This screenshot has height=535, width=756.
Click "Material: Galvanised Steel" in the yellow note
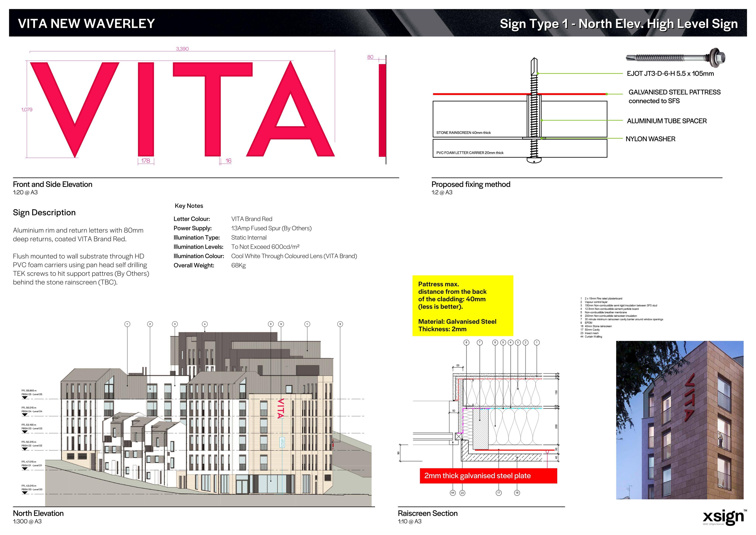click(457, 322)
